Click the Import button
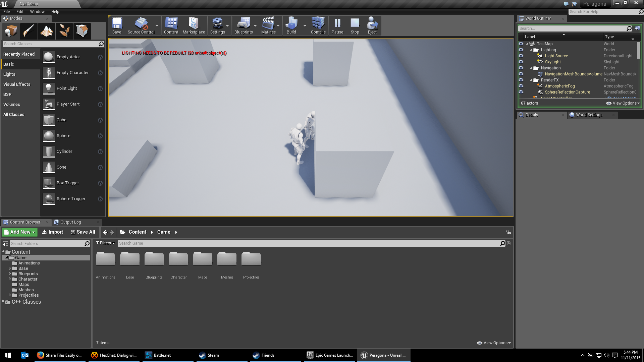 pyautogui.click(x=53, y=232)
